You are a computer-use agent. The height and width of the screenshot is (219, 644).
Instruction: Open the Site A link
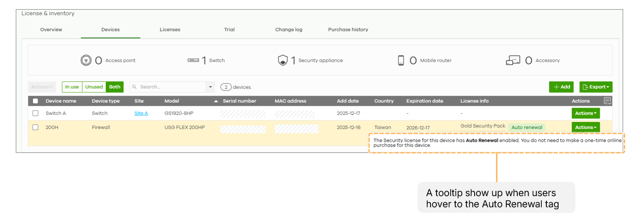tap(141, 113)
